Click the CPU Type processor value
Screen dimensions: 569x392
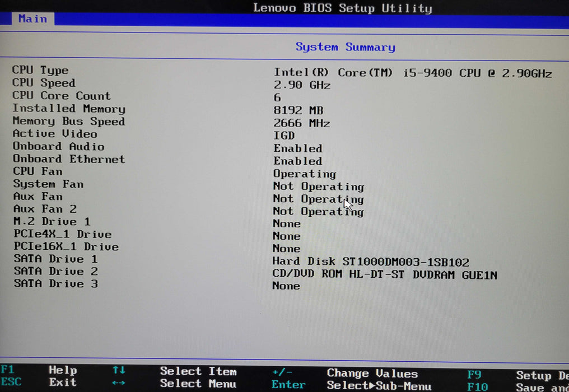[x=412, y=73]
